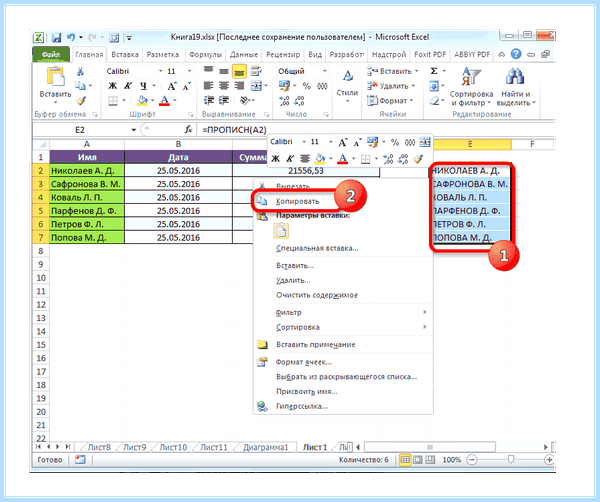Choose Специальная вставка in context menu
600x502 pixels.
(x=317, y=248)
